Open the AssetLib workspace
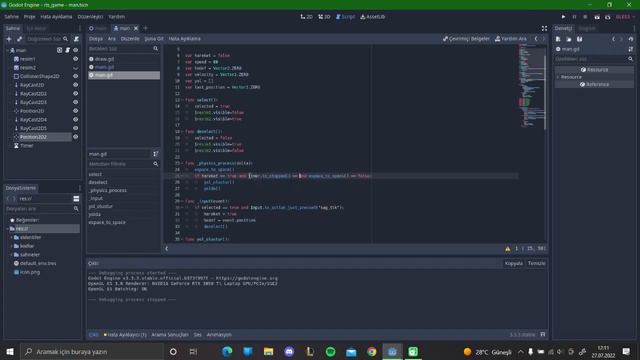Viewport: 640px width, 360px height. coord(373,17)
